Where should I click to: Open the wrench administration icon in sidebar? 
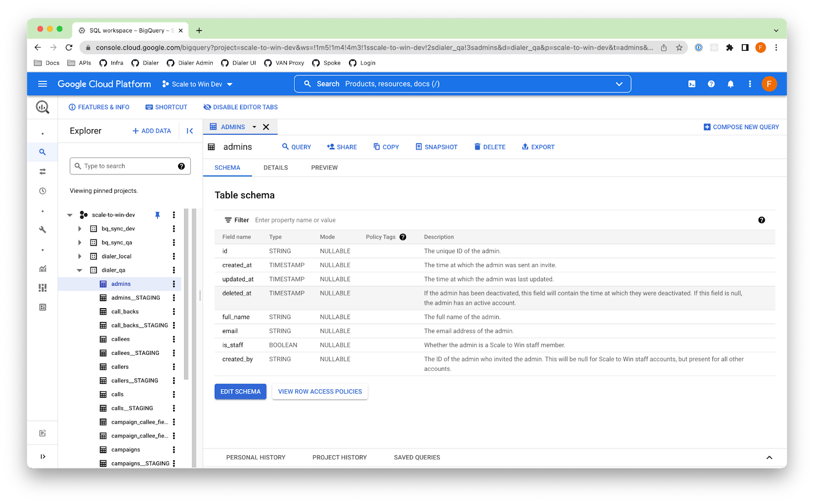click(43, 230)
